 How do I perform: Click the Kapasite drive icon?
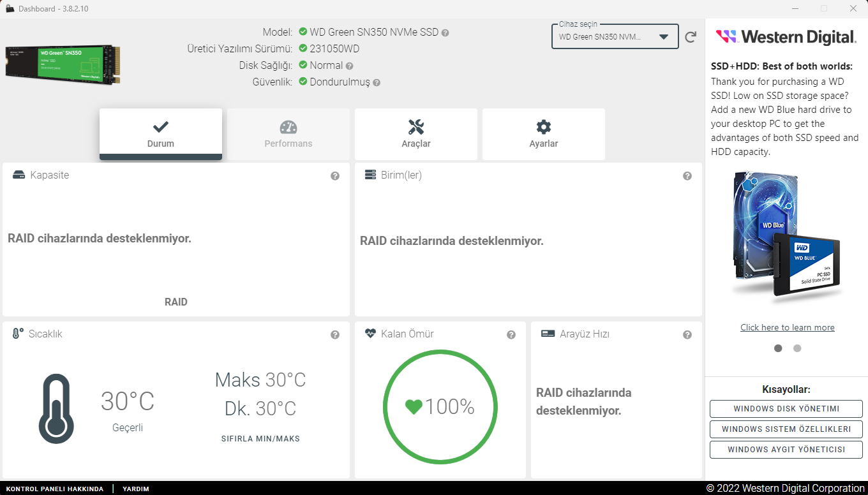point(19,175)
